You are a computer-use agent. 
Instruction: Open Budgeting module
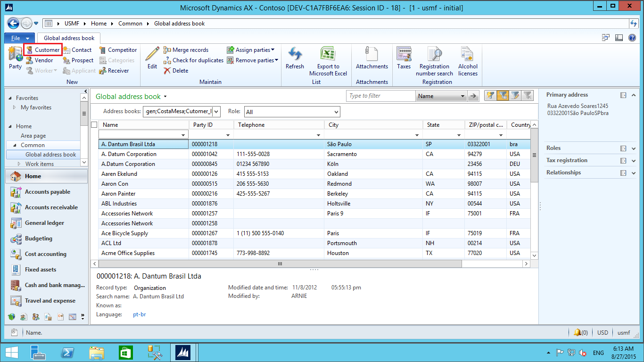point(46,239)
